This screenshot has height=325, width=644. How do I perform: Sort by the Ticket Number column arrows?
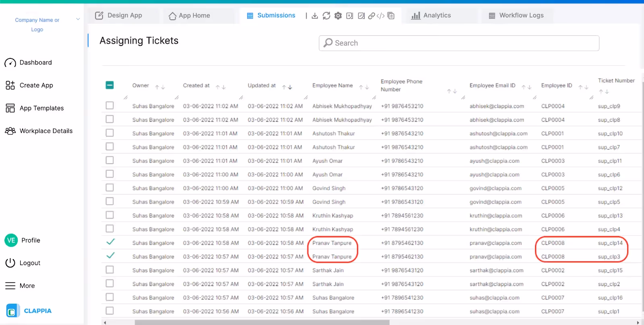604,92
